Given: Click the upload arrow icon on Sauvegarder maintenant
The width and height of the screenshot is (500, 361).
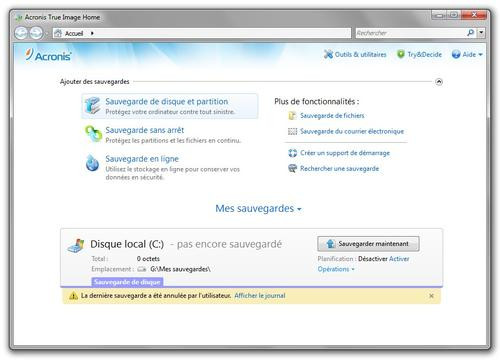Looking at the screenshot, I should coord(330,244).
